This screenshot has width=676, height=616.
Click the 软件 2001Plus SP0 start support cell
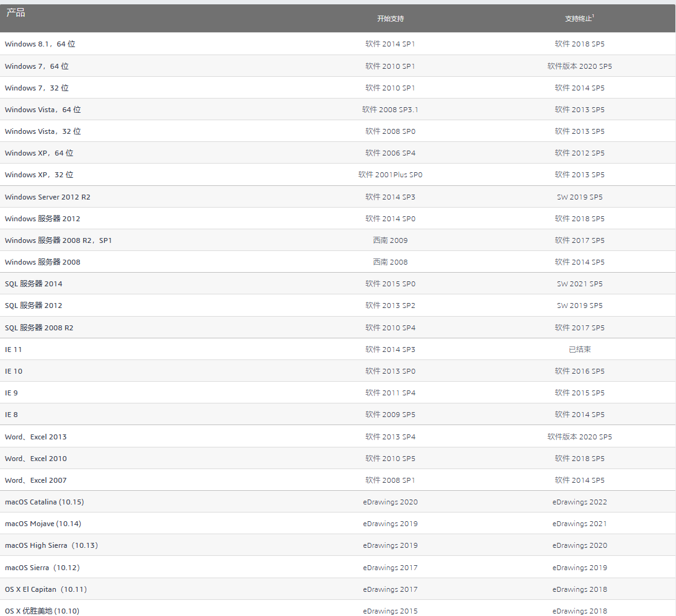[x=390, y=175]
